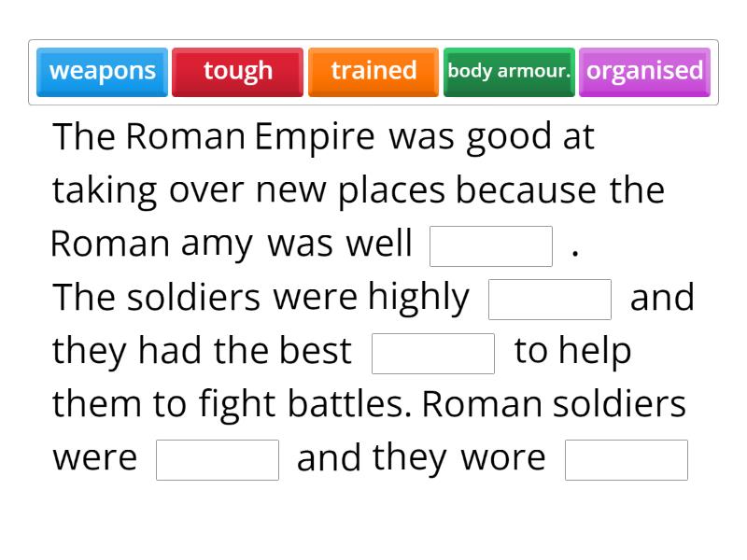Choose "body armour." in the answer strip
The image size is (747, 560).
coord(509,70)
